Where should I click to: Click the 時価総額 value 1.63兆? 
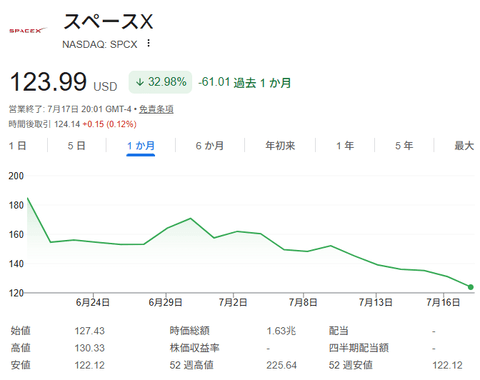click(x=281, y=331)
